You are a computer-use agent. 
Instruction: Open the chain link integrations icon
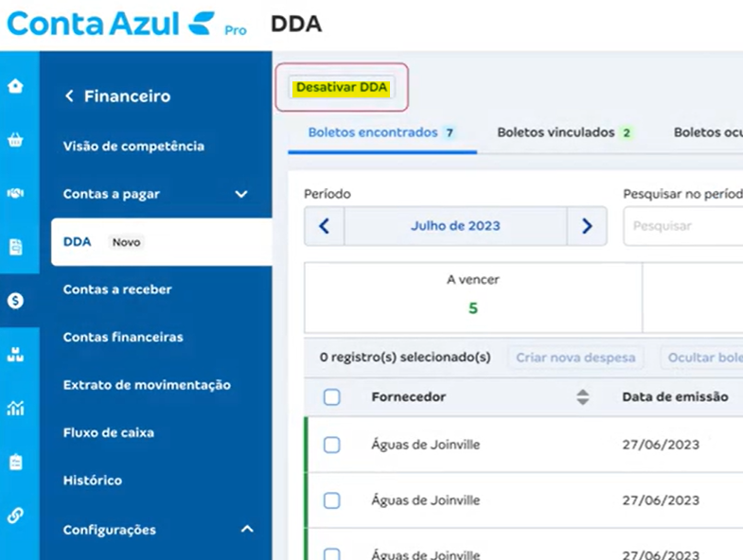click(15, 515)
